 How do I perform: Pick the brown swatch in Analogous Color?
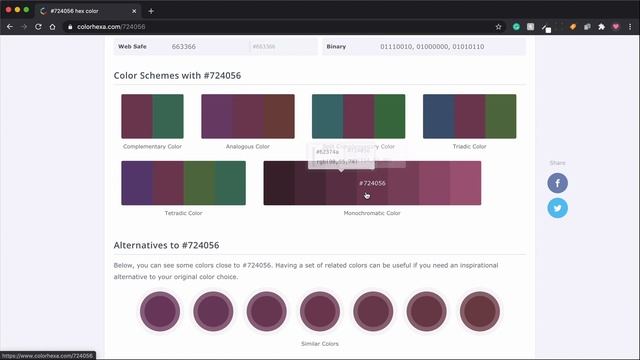point(279,116)
